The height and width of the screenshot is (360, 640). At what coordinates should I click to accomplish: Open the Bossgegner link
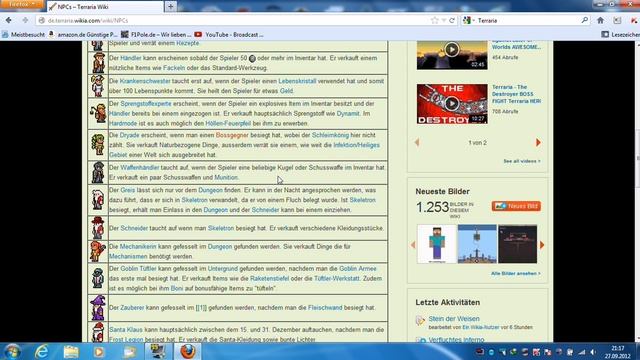click(232, 135)
